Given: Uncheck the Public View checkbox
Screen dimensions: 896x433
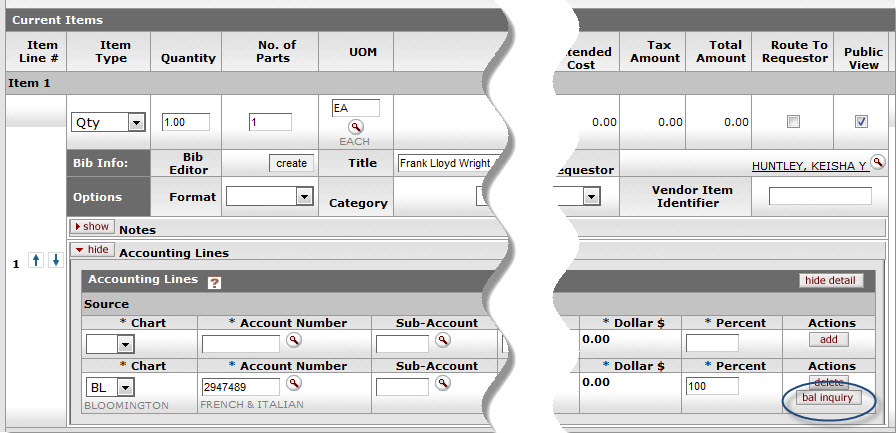Looking at the screenshot, I should pos(861,122).
